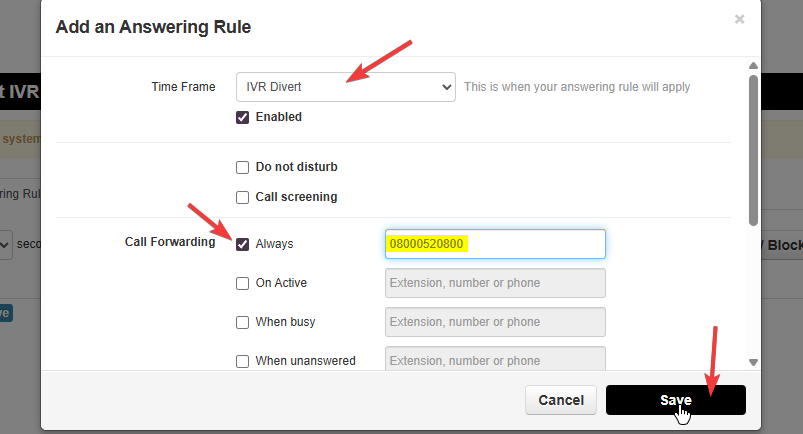This screenshot has height=434, width=803.
Task: Enable Do not disturb
Action: click(x=243, y=167)
